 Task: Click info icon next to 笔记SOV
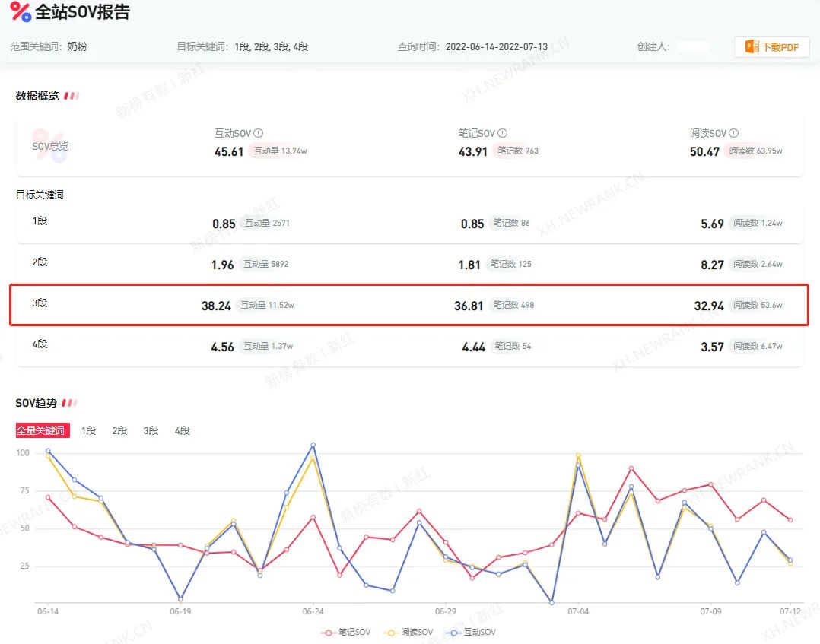[502, 133]
